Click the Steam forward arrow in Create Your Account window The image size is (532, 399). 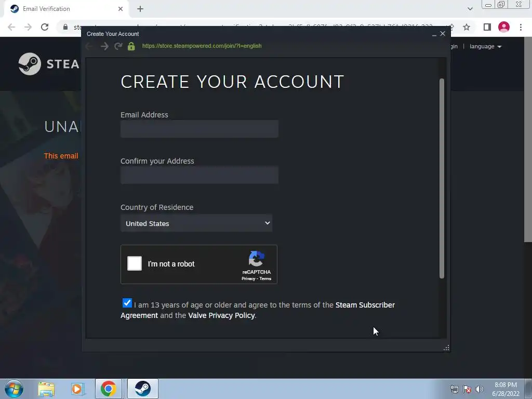[104, 46]
